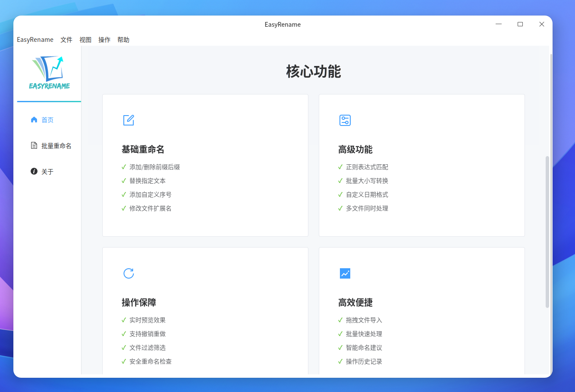Screen dimensions: 575x392
Task: Open the 操作 menu
Action: point(104,40)
